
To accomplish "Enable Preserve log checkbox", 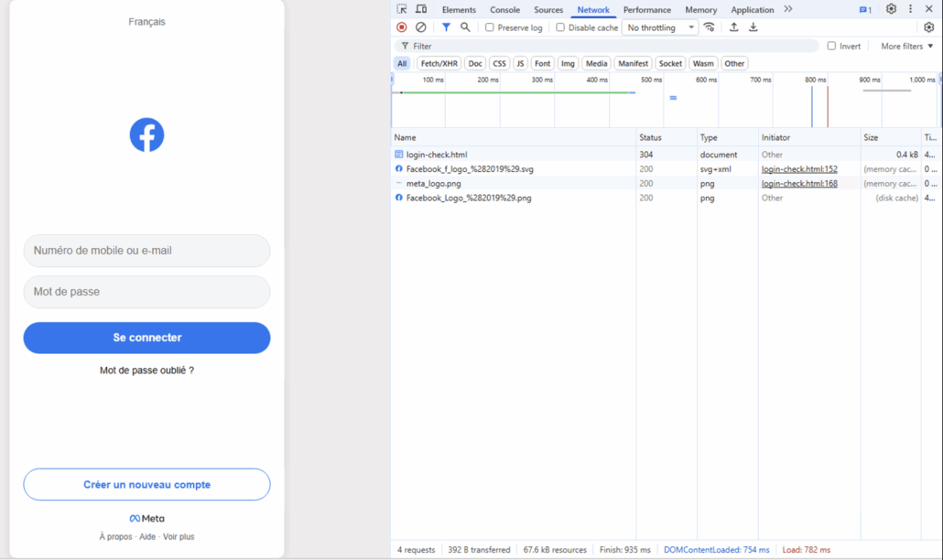I will [x=490, y=27].
